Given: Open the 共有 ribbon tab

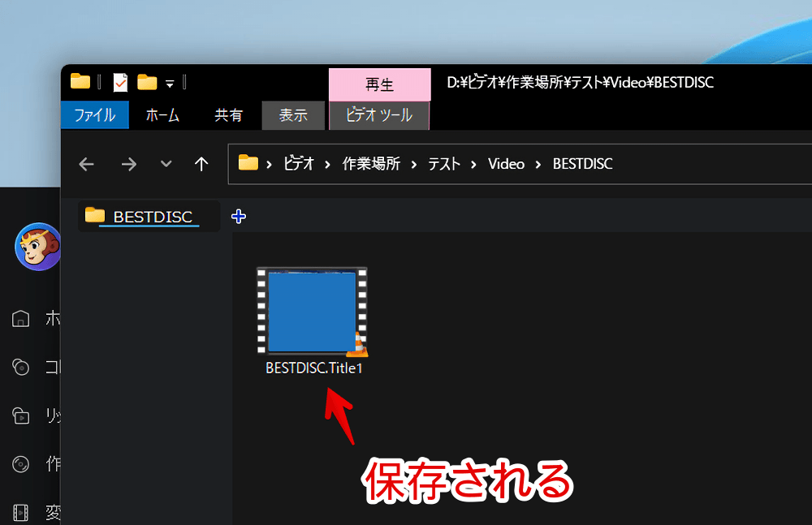Looking at the screenshot, I should (228, 114).
